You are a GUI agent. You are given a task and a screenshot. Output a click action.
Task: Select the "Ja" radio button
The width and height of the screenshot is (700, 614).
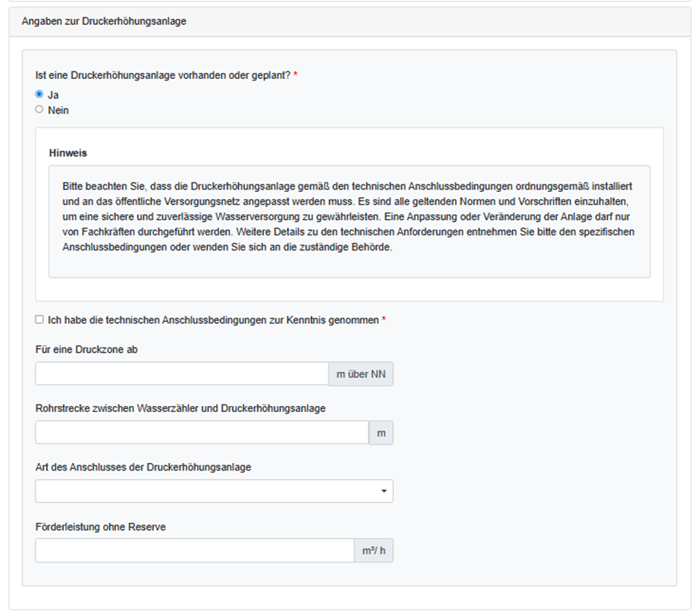39,95
